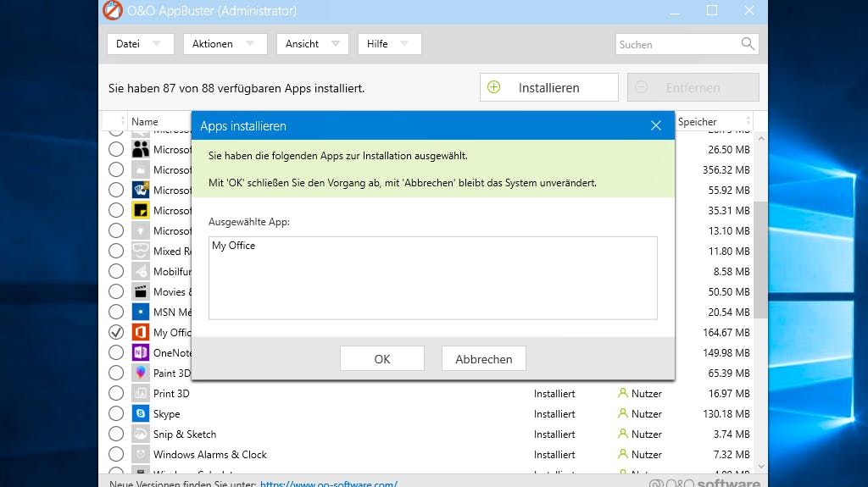
Task: Click the greyed Entfernen button
Action: click(693, 87)
